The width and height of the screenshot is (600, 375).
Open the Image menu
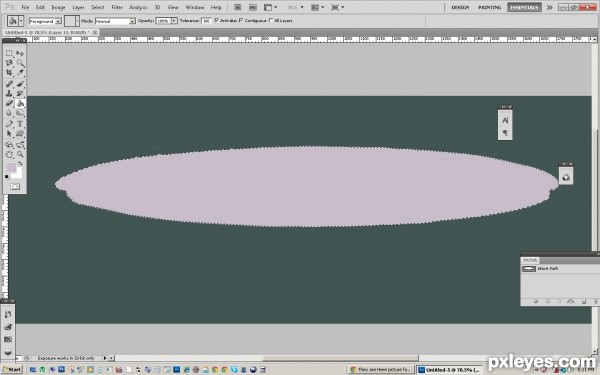(x=58, y=7)
